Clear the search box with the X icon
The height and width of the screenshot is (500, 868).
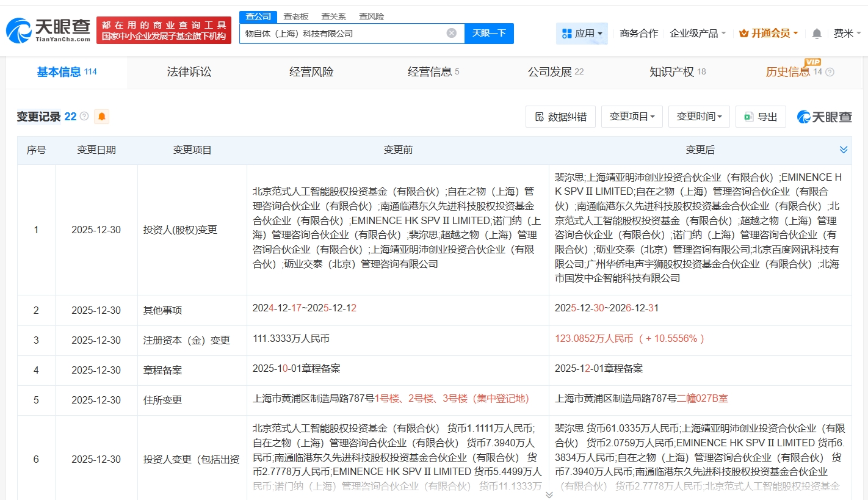click(451, 34)
